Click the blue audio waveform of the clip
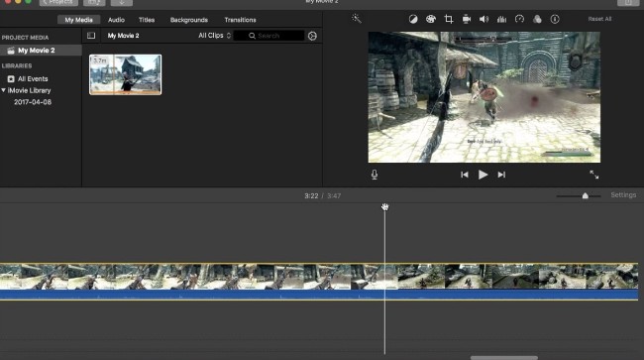 (x=319, y=295)
